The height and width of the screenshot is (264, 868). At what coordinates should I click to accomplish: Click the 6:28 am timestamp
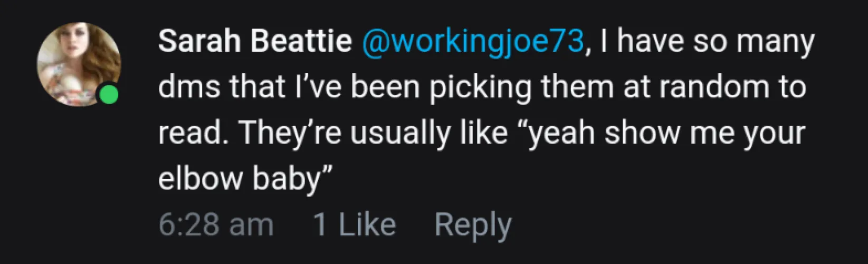[x=216, y=225]
